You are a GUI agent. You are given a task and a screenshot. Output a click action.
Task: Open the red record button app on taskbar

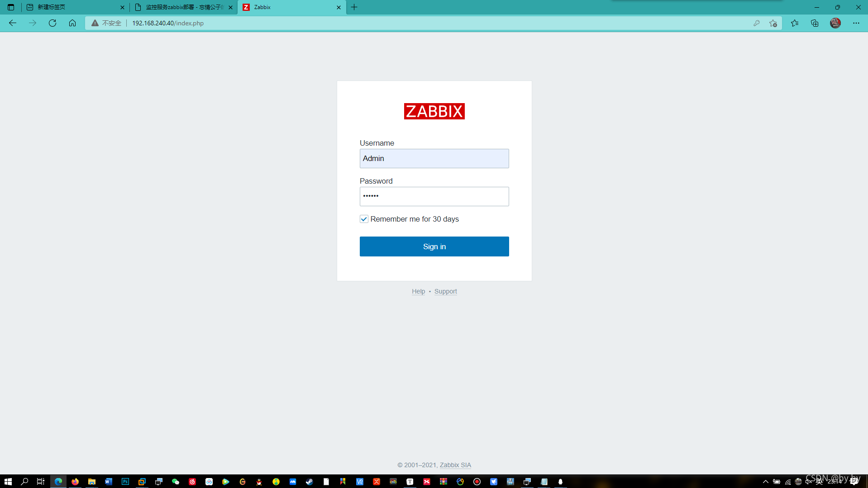click(477, 482)
